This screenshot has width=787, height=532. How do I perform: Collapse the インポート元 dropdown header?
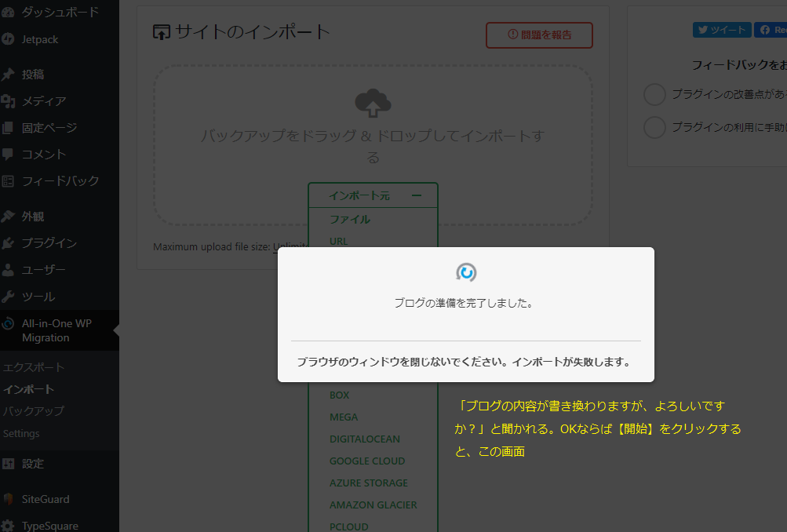pyautogui.click(x=373, y=195)
